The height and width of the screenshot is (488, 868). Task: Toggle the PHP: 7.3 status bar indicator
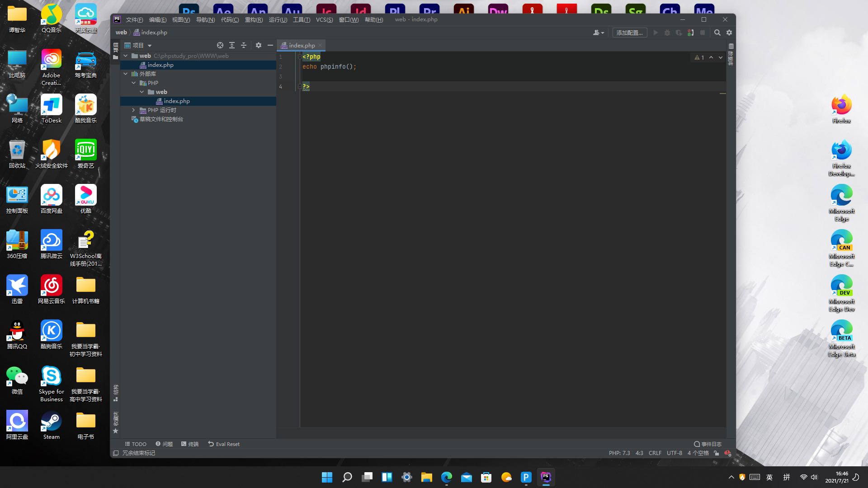(619, 453)
